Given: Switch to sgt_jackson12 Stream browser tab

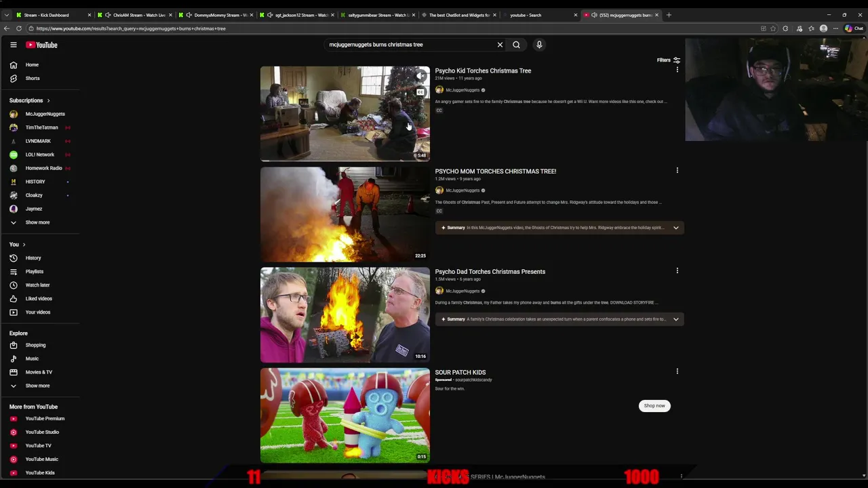Looking at the screenshot, I should pyautogui.click(x=298, y=15).
